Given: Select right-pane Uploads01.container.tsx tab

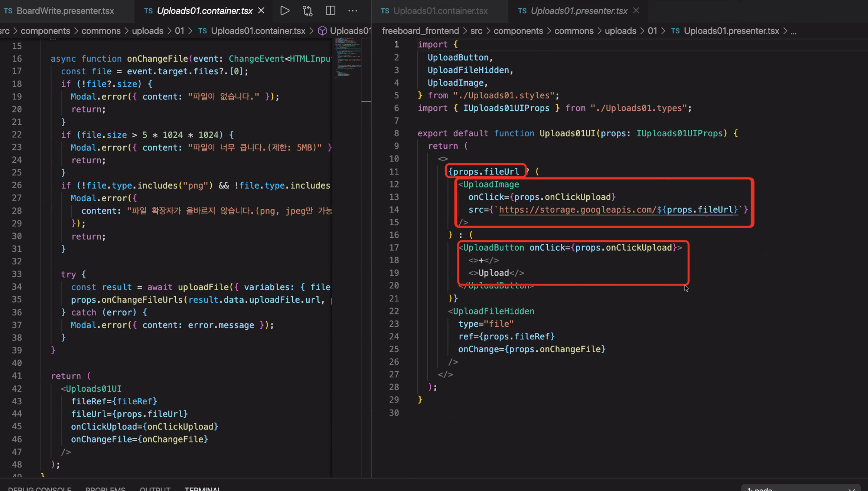Looking at the screenshot, I should coord(440,11).
